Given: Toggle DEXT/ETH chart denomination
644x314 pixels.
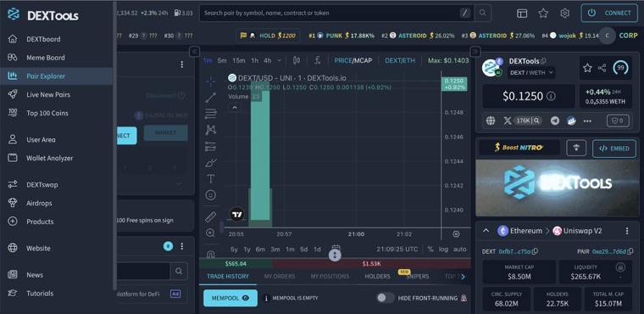Looking at the screenshot, I should (400, 60).
